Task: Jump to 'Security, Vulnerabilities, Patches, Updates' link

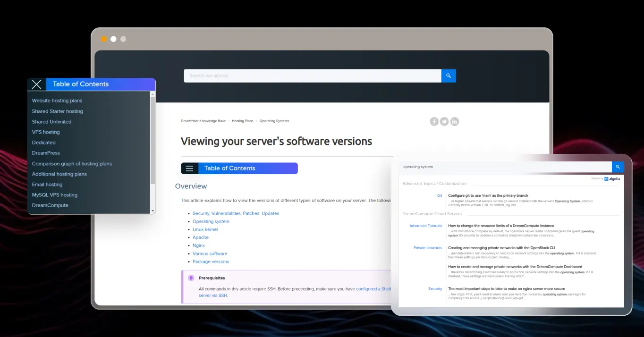Action: (x=236, y=213)
